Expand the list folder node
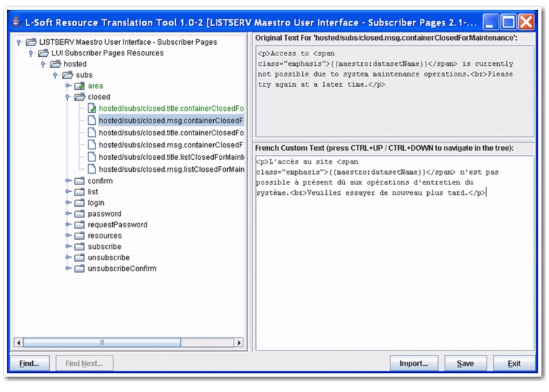Viewport: 549px width, 392px height. coord(68,191)
